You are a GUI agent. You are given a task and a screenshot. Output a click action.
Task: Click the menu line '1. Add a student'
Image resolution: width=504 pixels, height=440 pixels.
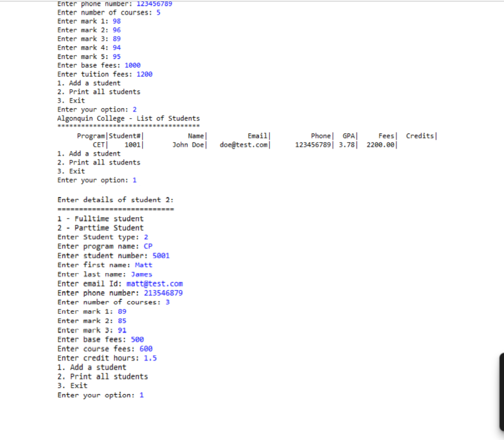click(x=89, y=83)
